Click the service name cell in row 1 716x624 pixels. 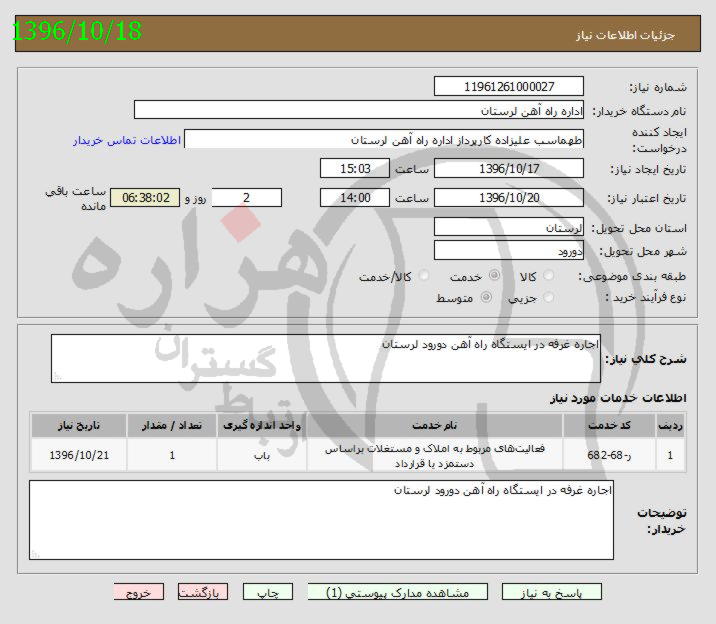(x=435, y=455)
